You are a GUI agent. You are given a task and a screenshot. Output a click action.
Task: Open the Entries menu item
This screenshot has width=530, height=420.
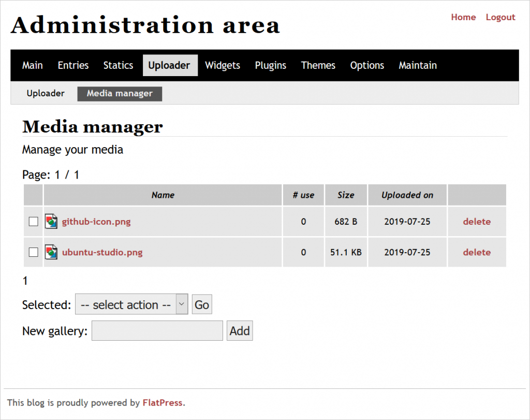point(72,65)
